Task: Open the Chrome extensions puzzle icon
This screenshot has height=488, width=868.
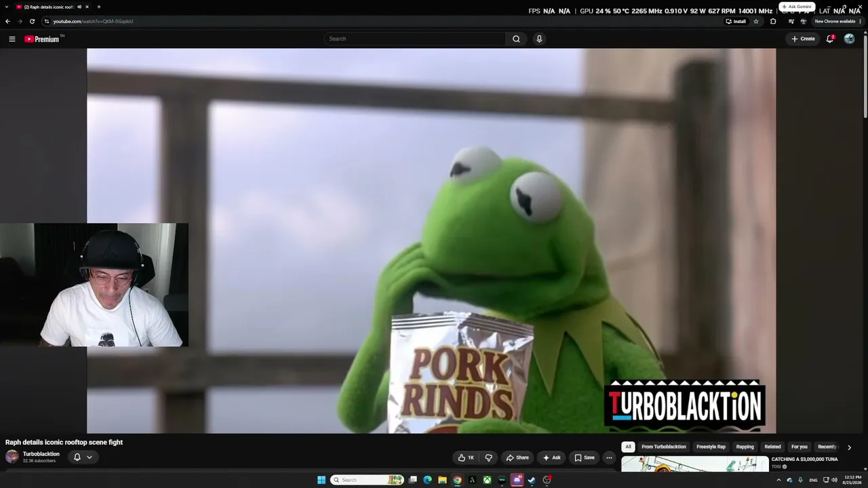Action: pyautogui.click(x=773, y=21)
